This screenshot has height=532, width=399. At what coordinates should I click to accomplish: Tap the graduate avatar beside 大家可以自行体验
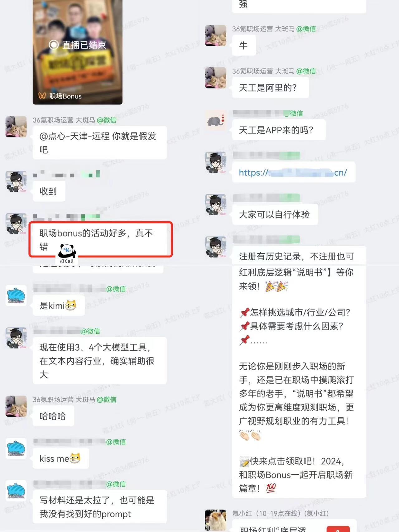(x=215, y=204)
